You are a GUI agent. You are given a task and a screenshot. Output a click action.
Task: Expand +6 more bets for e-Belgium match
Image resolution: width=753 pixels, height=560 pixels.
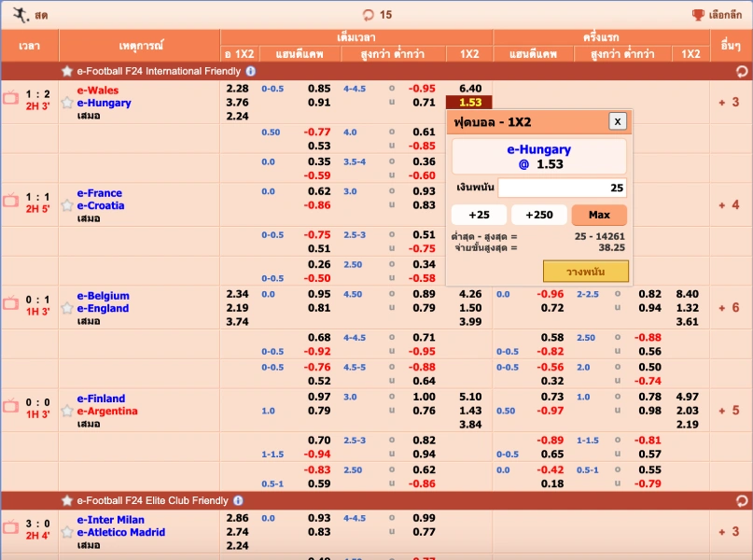click(729, 308)
